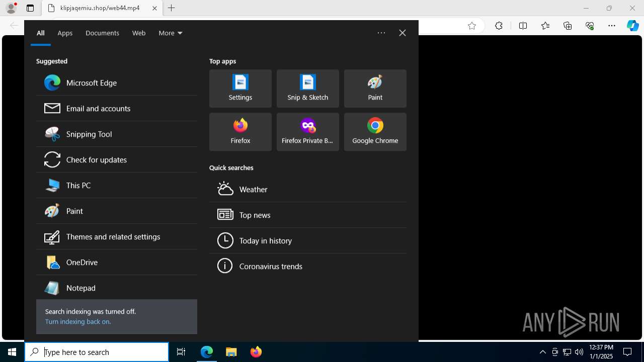This screenshot has width=644, height=362.
Task: Open Task View on taskbar
Action: [x=181, y=352]
